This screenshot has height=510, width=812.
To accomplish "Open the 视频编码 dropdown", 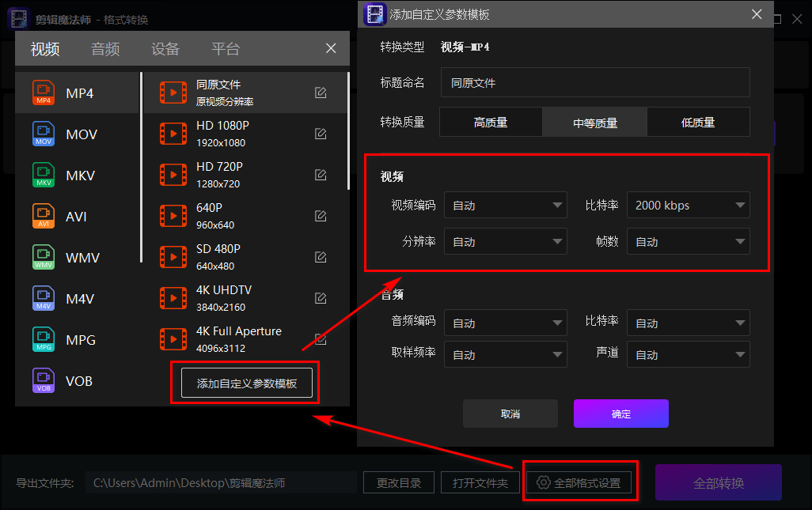I will (505, 205).
